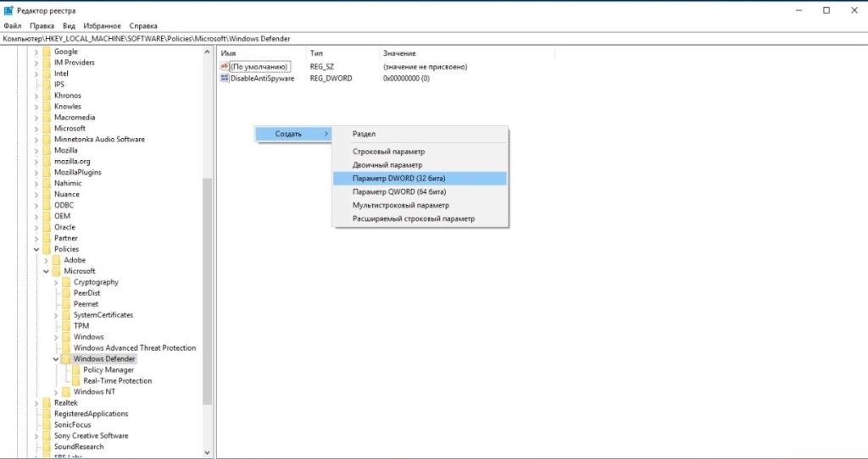Click the Oracle folder icon
The width and height of the screenshot is (868, 459).
pos(47,227)
